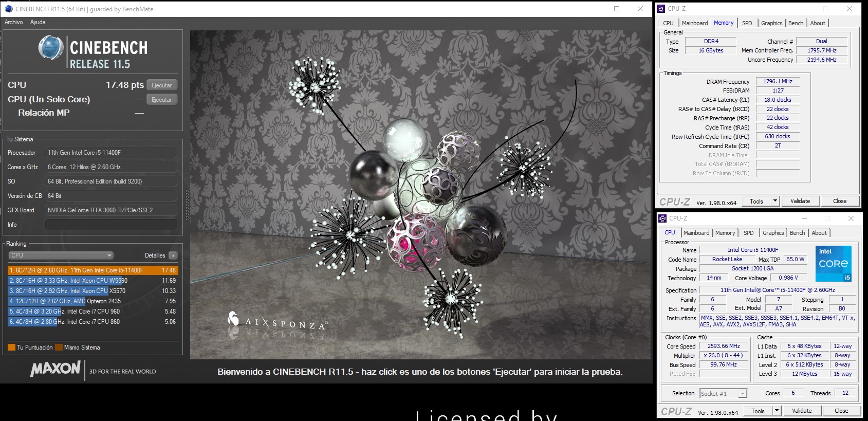Image resolution: width=868 pixels, height=421 pixels.
Task: Close the CPU-Z CPU window
Action: [851, 218]
